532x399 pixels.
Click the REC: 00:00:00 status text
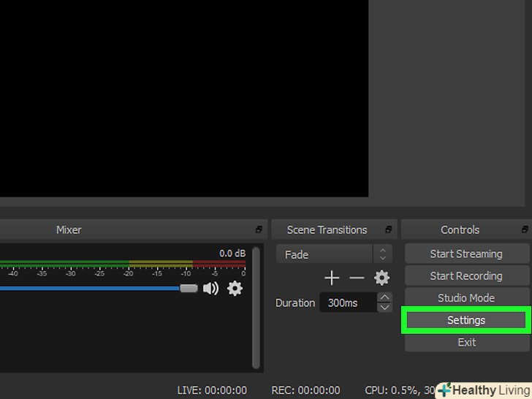(305, 390)
